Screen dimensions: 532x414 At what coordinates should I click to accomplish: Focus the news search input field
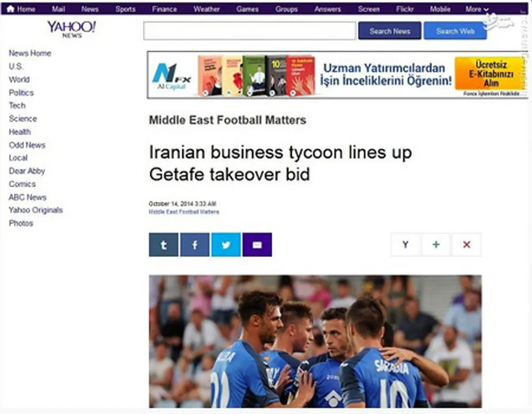(x=250, y=31)
